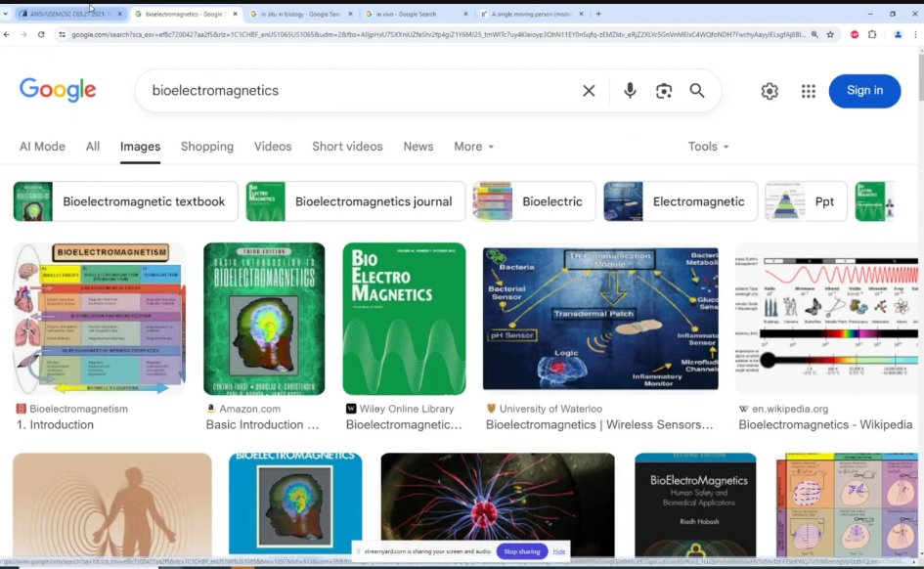Open the Bioelectromagnetism chart thumbnail
The height and width of the screenshot is (569, 924).
coord(100,319)
